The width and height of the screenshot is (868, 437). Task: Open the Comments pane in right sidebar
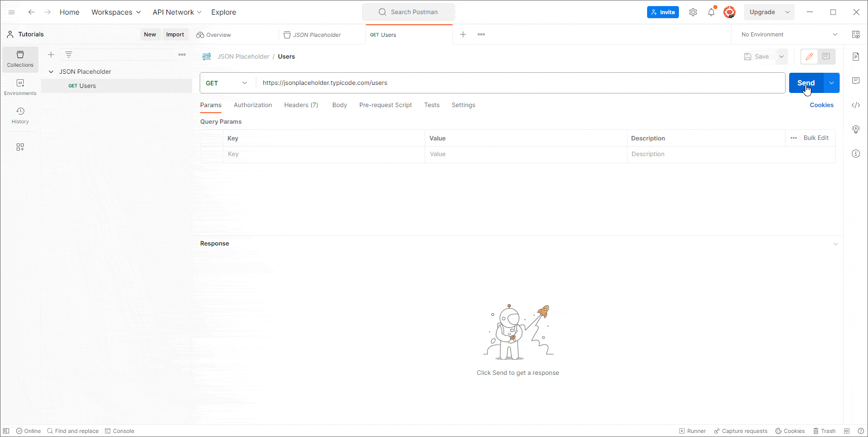click(x=856, y=81)
